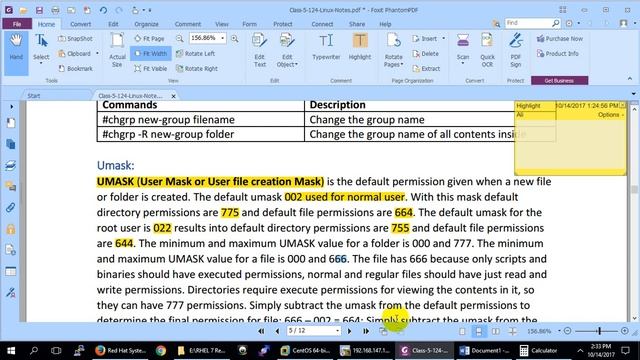Switch to the Protect ribbon tab

pos(282,24)
